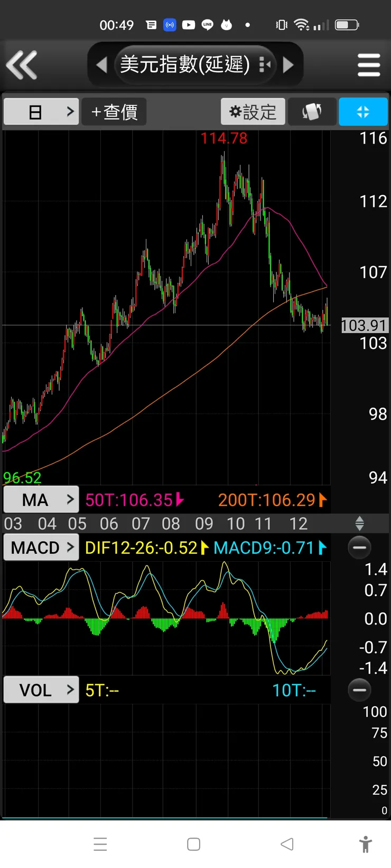
Task: Tap the news notification icon after the clock
Action: [151, 25]
